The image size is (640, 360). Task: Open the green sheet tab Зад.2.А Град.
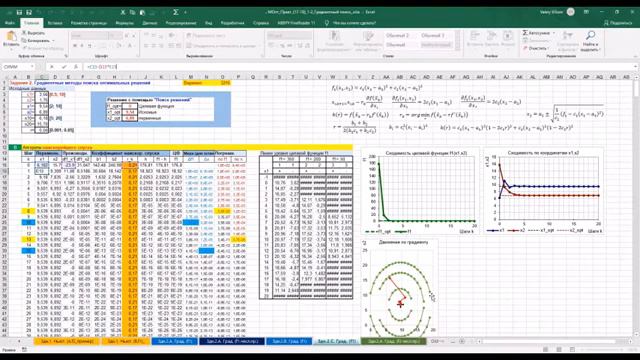coord(393,341)
